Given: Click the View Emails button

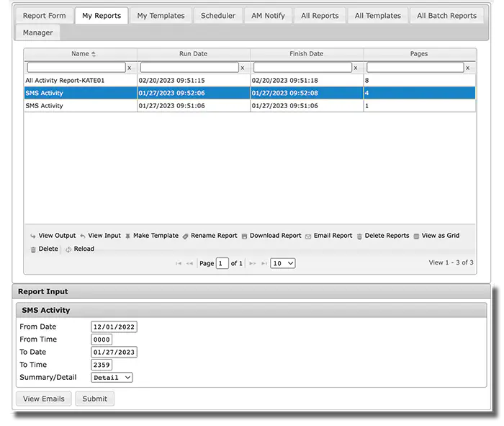Looking at the screenshot, I should (44, 399).
